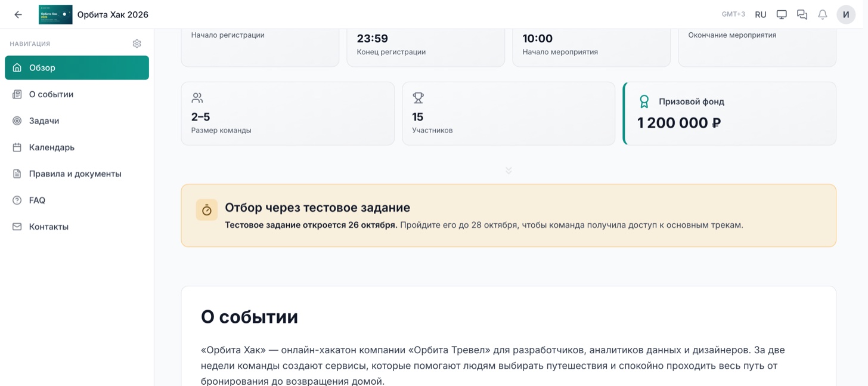
Task: Expand details with the double chevron down
Action: tap(509, 171)
